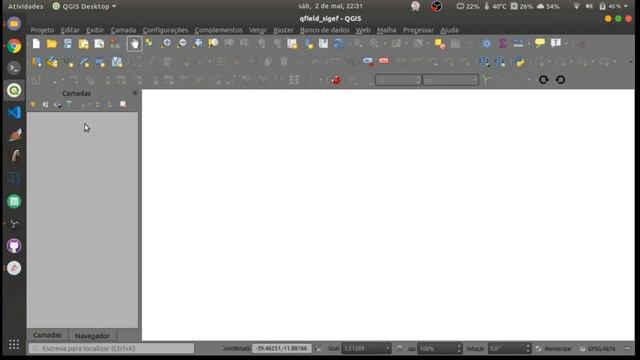Click the Zoom Full extent icon
Image resolution: width=640 pixels, height=360 pixels.
point(198,43)
